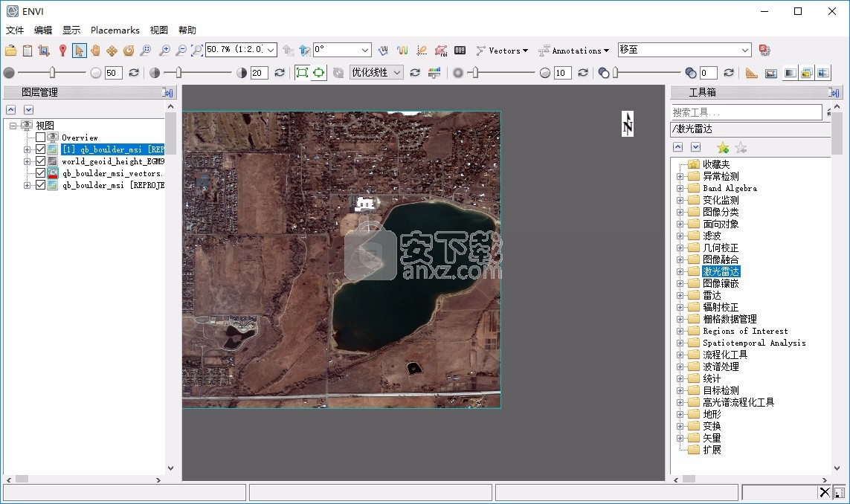Open the spectral profile tool icon
The width and height of the screenshot is (850, 504).
(402, 51)
